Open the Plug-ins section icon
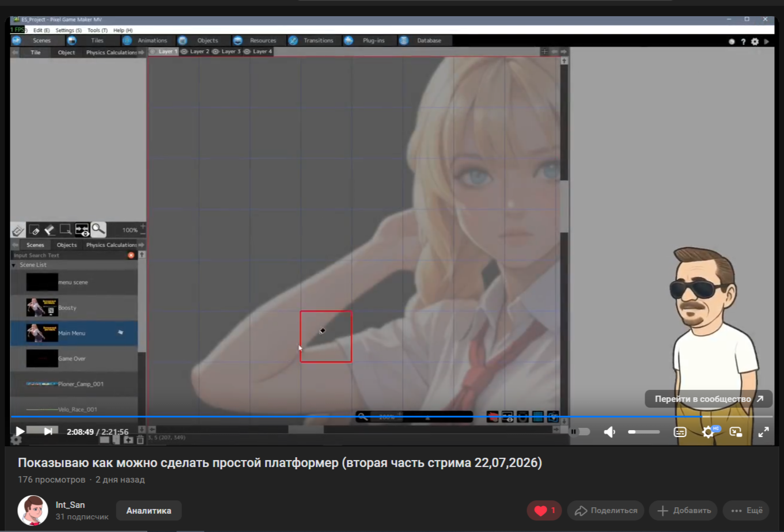Screen dimensions: 784x532 (349, 40)
